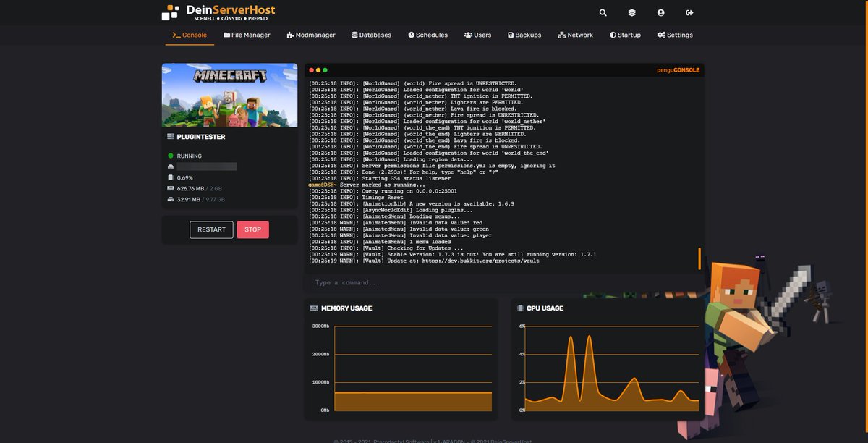Click the 32.91 MB disk value

(x=190, y=199)
